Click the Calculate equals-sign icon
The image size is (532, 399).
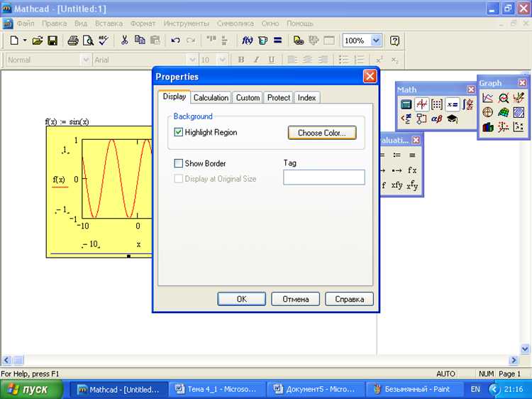tap(278, 40)
